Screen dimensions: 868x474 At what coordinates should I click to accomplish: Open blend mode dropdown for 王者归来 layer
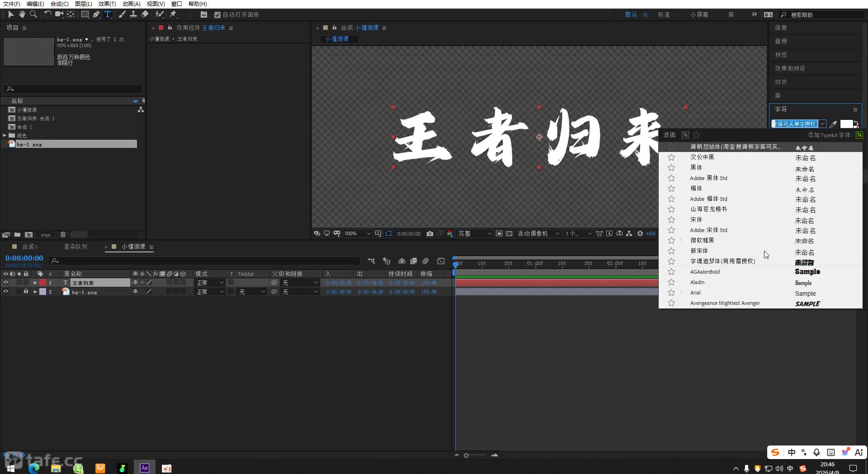(x=210, y=283)
